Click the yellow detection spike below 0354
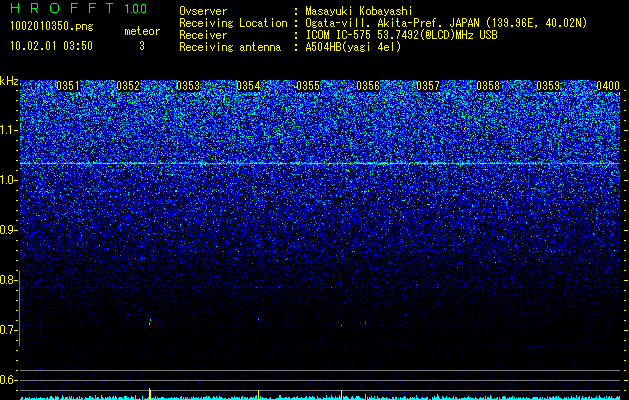 [x=258, y=394]
